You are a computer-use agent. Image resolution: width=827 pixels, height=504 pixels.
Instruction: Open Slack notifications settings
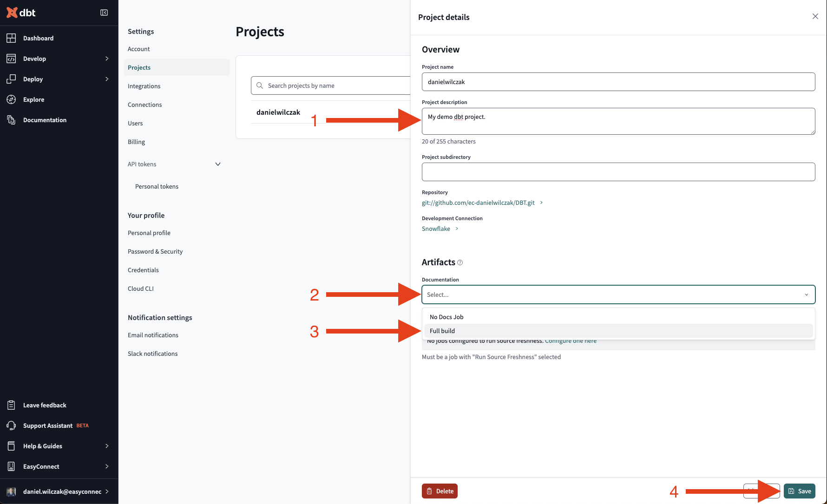click(152, 353)
